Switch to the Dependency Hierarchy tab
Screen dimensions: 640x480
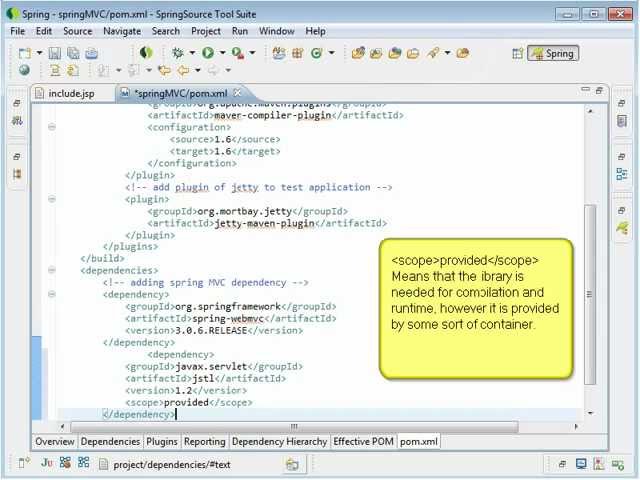(279, 442)
